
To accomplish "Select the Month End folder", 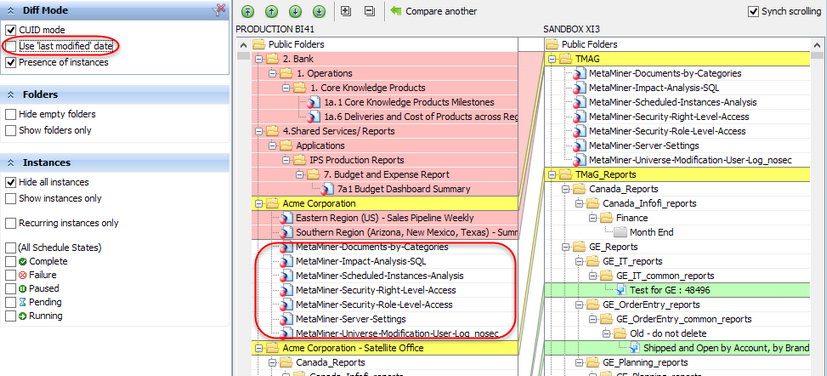I will click(651, 232).
